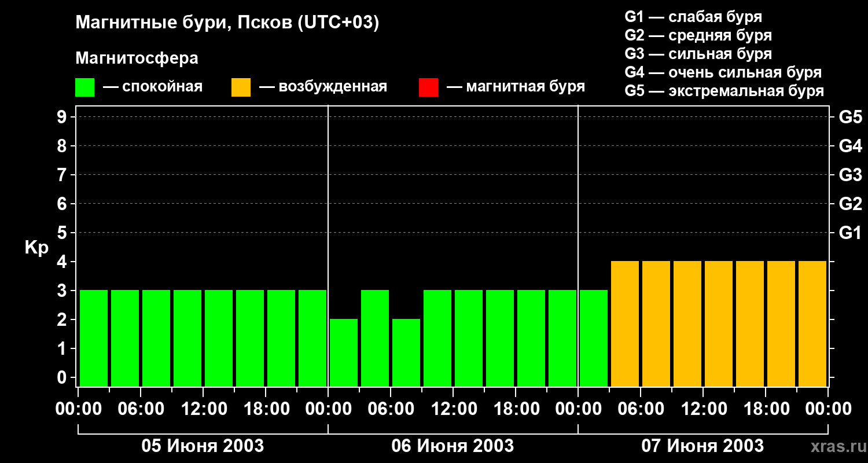Click the '07 Июня 2003' date label

(703, 446)
